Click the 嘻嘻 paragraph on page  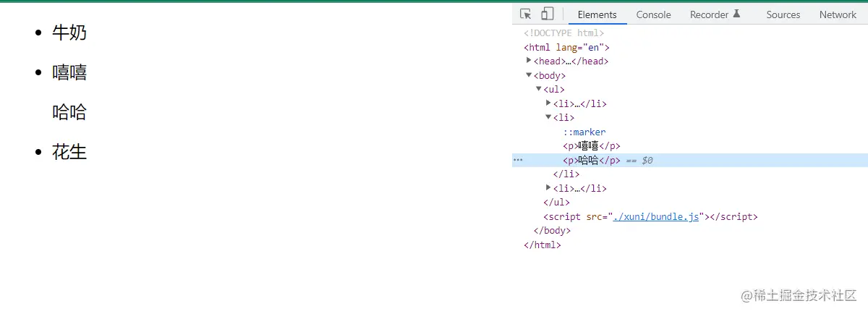[69, 72]
